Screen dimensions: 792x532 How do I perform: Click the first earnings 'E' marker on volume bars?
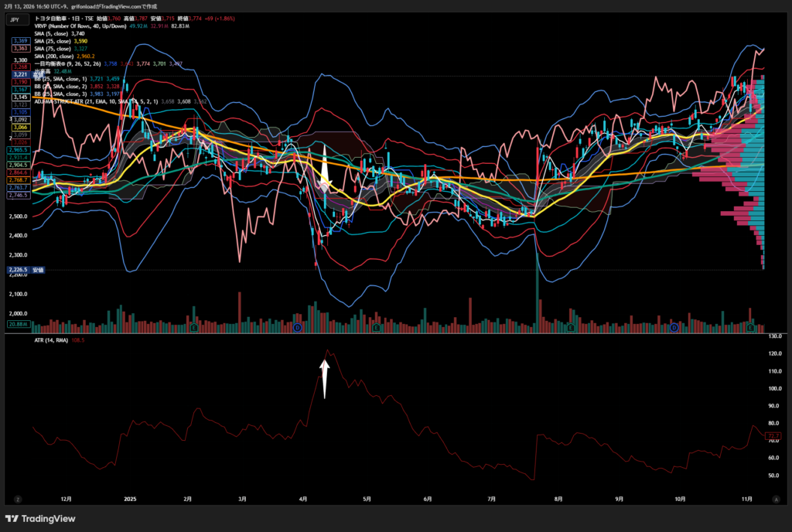(x=193, y=328)
